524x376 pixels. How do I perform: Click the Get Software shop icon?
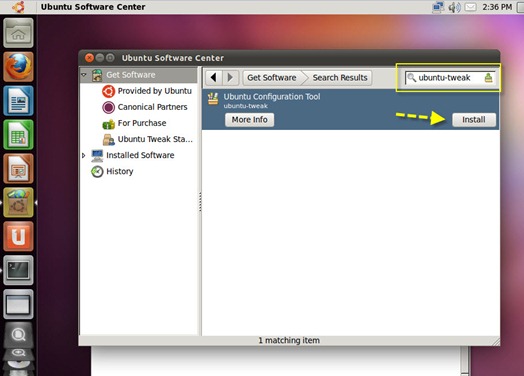click(97, 75)
